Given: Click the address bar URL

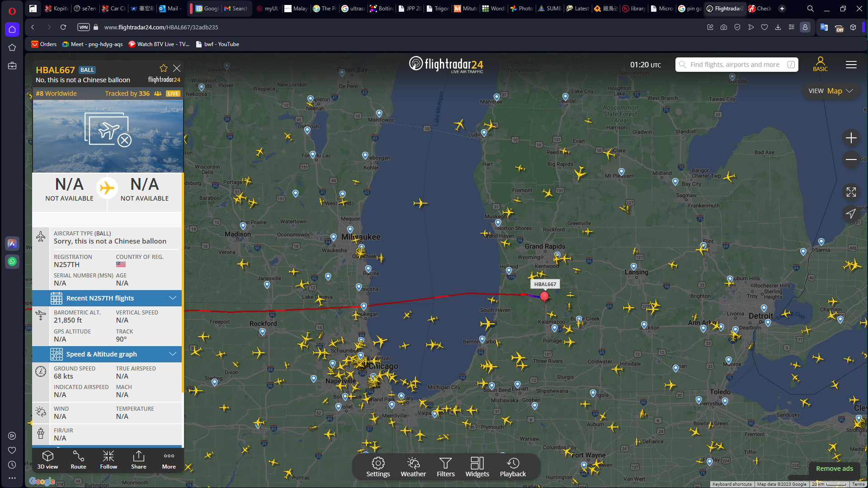Looking at the screenshot, I should tap(161, 27).
